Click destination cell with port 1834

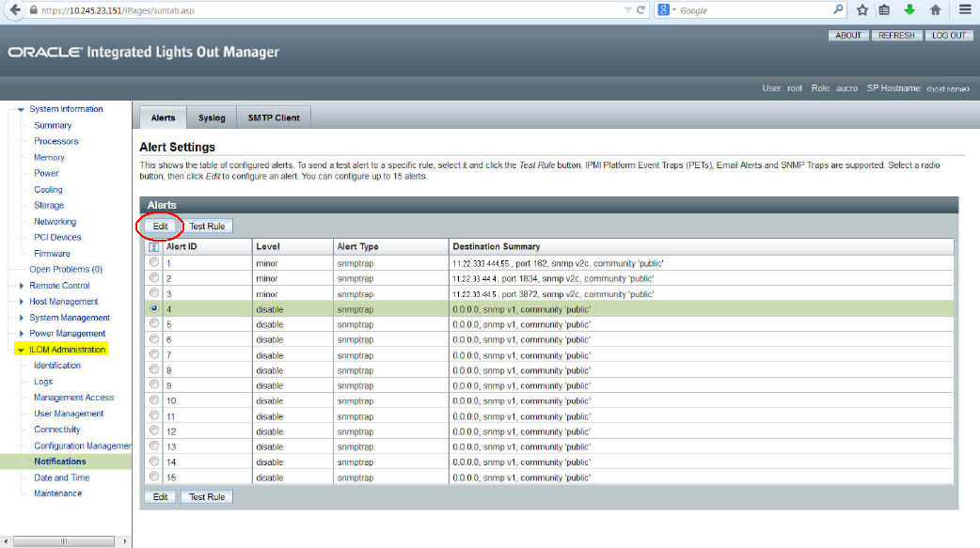click(x=702, y=278)
